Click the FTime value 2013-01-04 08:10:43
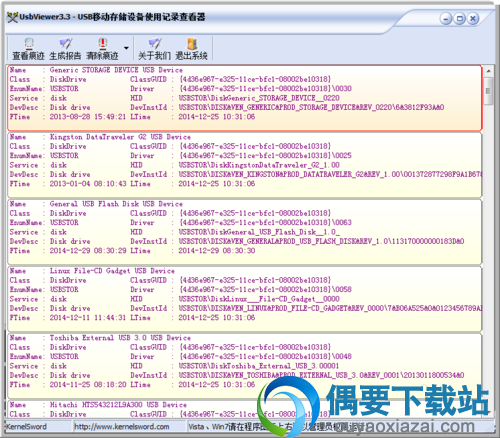The height and width of the screenshot is (438, 500). pyautogui.click(x=88, y=184)
